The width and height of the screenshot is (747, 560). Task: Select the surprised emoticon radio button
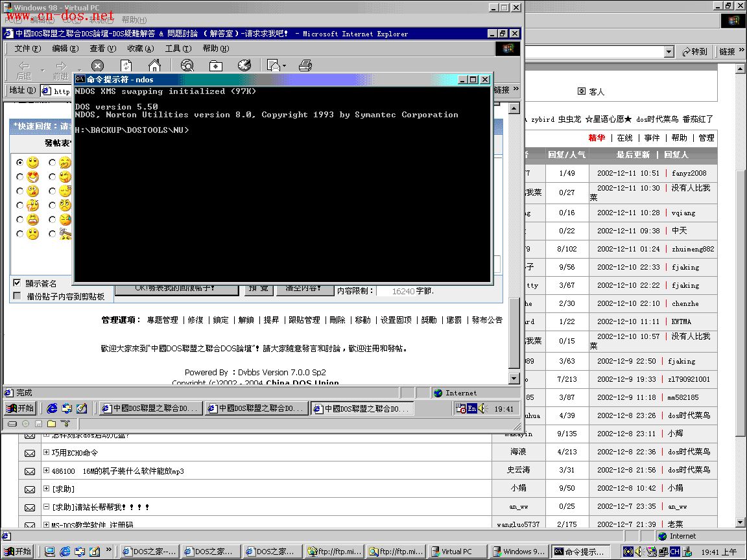click(19, 191)
